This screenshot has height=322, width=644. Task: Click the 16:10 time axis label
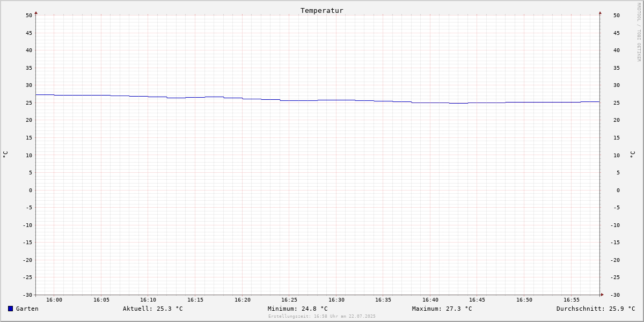148,299
